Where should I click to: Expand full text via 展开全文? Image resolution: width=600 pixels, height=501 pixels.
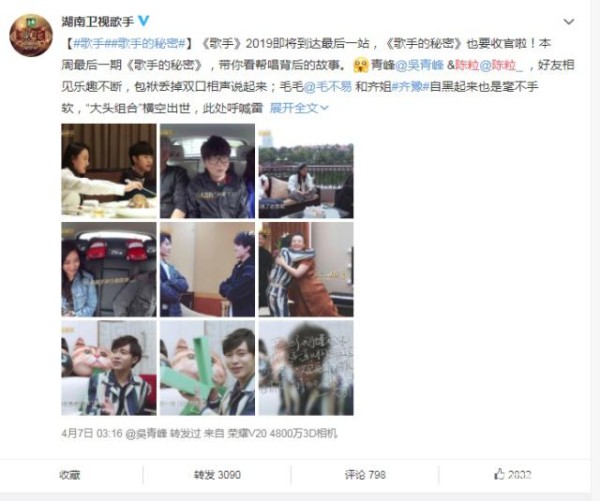pyautogui.click(x=299, y=108)
